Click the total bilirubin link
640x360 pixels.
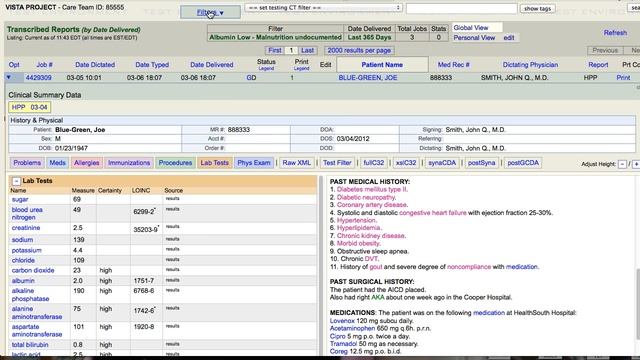[30, 344]
